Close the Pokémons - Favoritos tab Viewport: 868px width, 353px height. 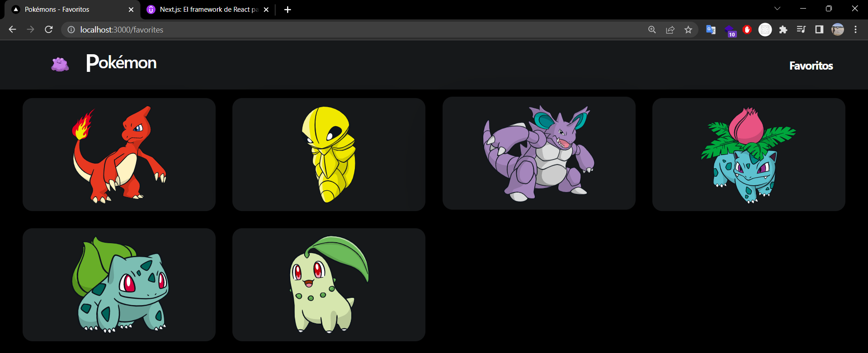pos(131,9)
